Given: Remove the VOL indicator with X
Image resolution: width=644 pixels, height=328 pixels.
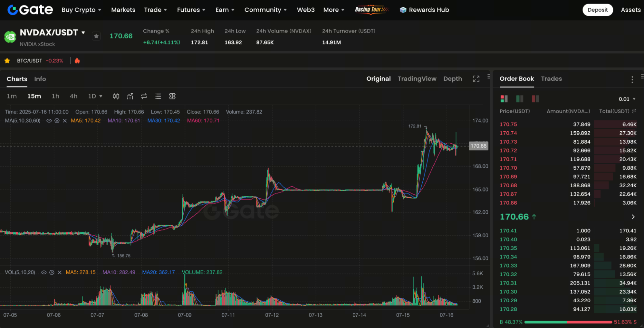Looking at the screenshot, I should [60, 272].
